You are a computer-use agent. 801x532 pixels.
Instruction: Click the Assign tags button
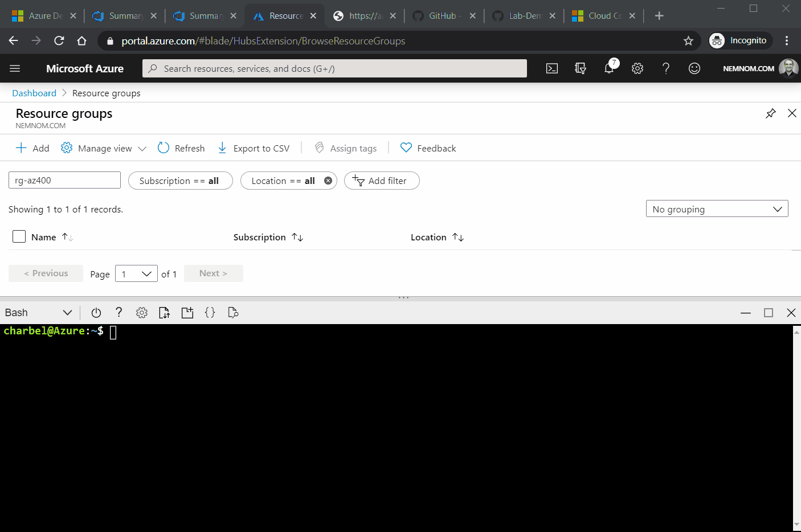pos(345,148)
